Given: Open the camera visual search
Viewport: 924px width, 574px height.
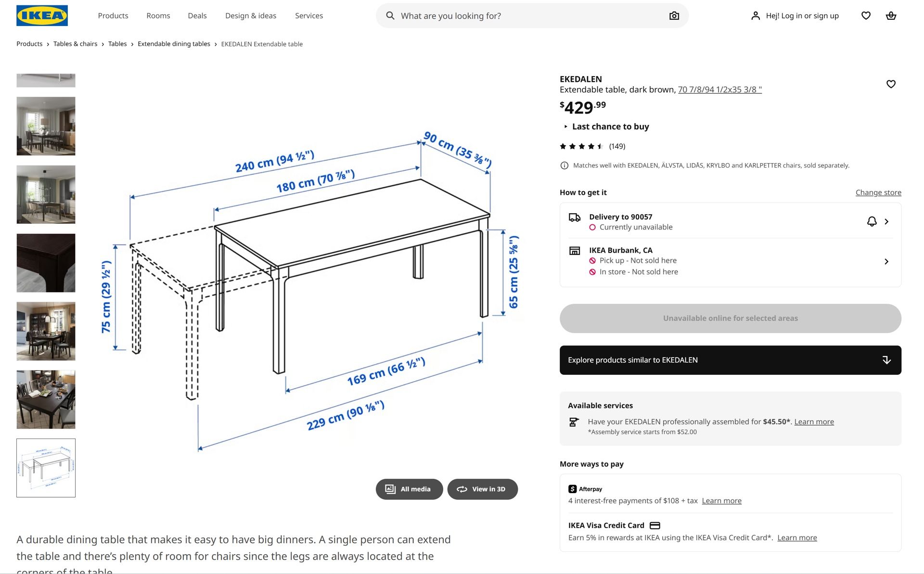Looking at the screenshot, I should point(674,15).
